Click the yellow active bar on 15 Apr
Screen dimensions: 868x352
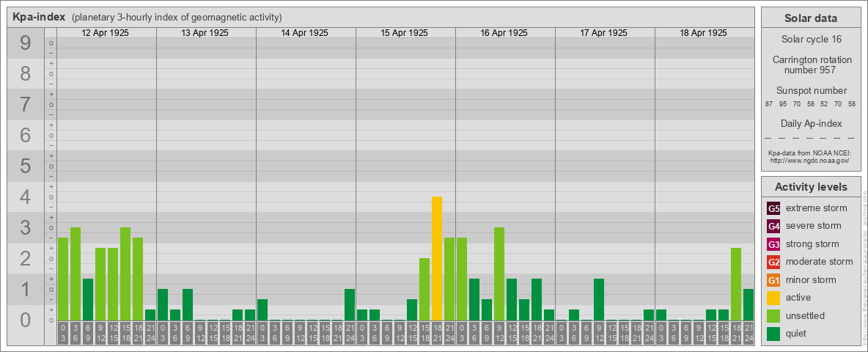click(437, 258)
